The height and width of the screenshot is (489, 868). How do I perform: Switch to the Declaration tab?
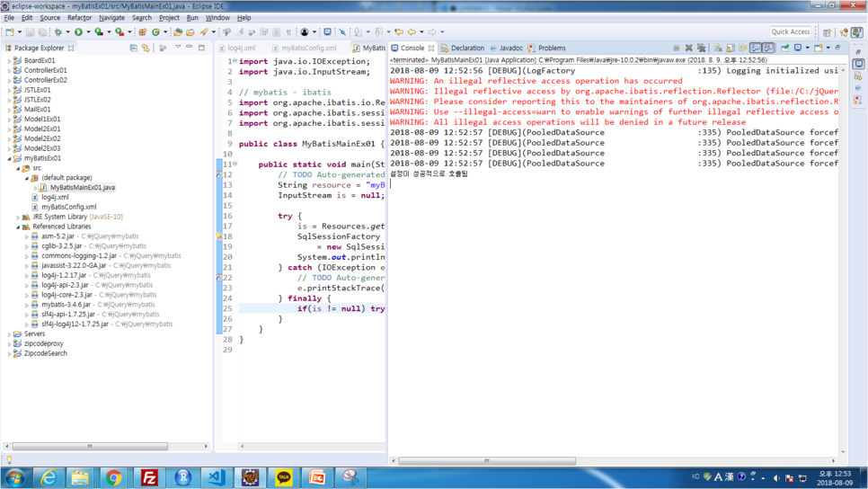463,49
